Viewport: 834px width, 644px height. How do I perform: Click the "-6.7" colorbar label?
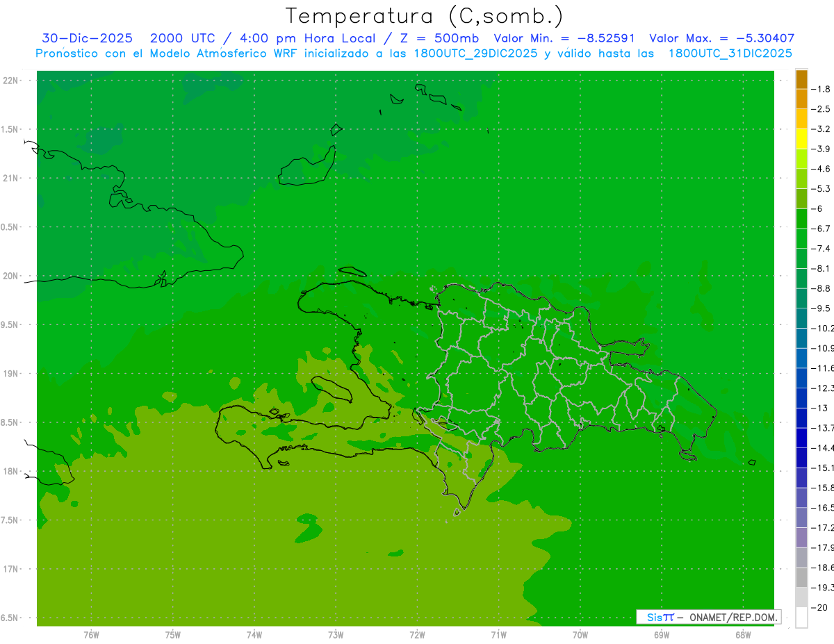point(821,229)
